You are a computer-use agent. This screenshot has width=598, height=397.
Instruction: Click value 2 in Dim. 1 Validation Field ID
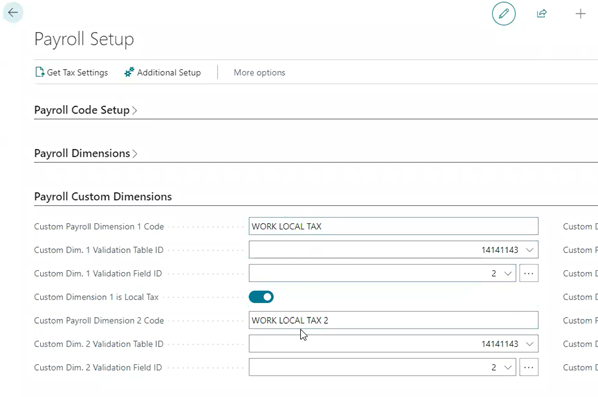[x=494, y=273]
